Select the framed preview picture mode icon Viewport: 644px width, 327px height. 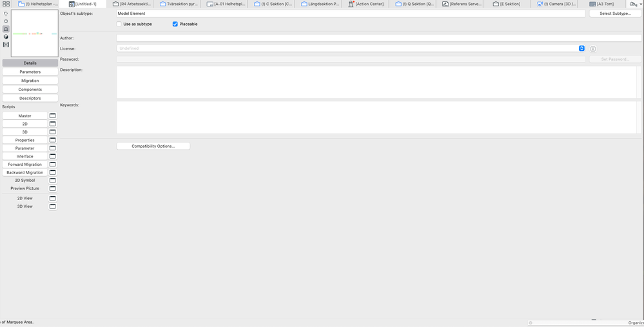(6, 45)
